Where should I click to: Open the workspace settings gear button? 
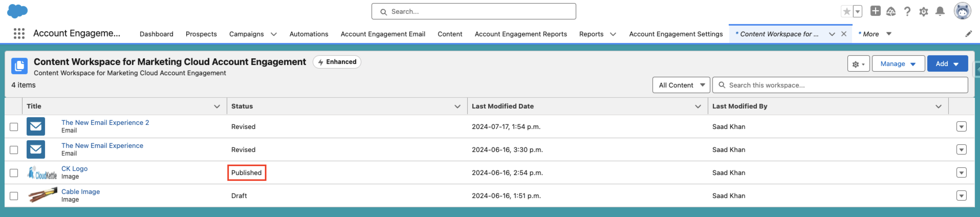858,63
